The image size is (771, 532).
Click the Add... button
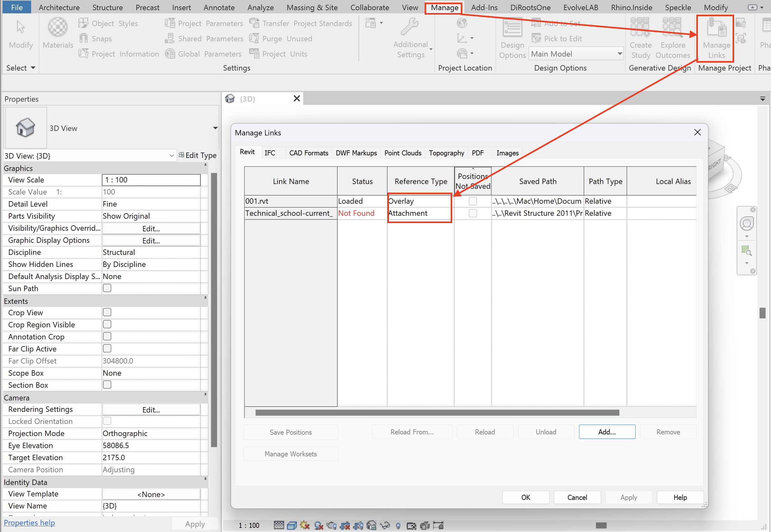tap(607, 432)
